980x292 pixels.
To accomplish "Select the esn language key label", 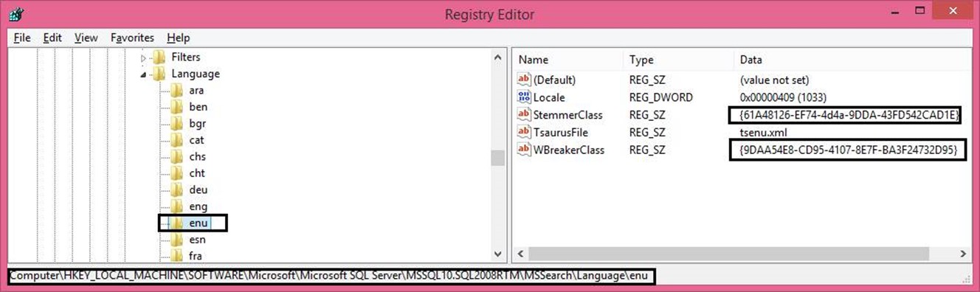I will pyautogui.click(x=197, y=240).
